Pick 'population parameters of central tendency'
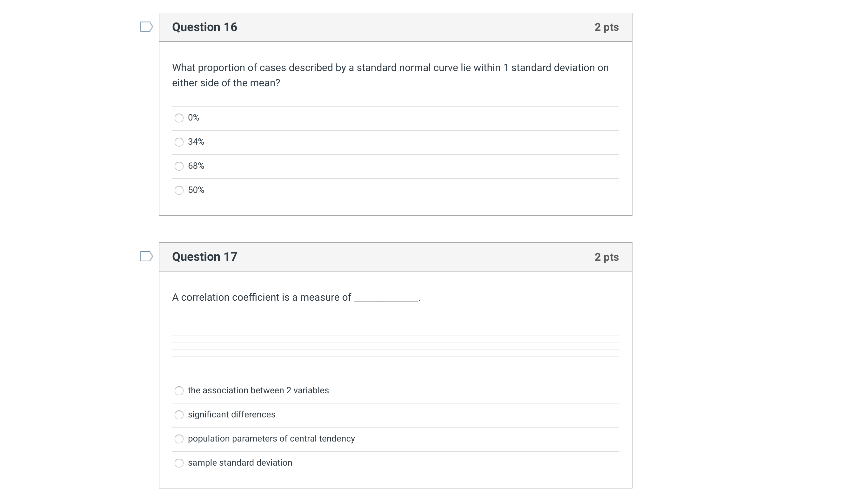The image size is (843, 504). [x=179, y=439]
